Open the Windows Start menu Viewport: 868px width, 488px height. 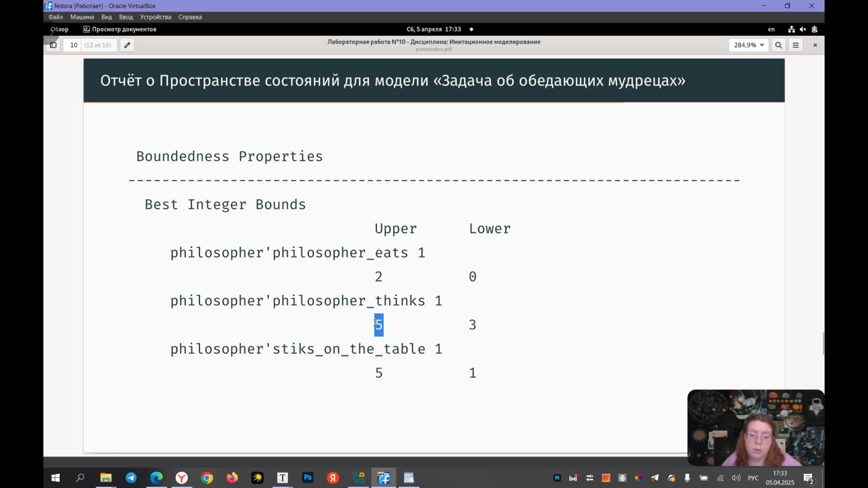coord(56,478)
